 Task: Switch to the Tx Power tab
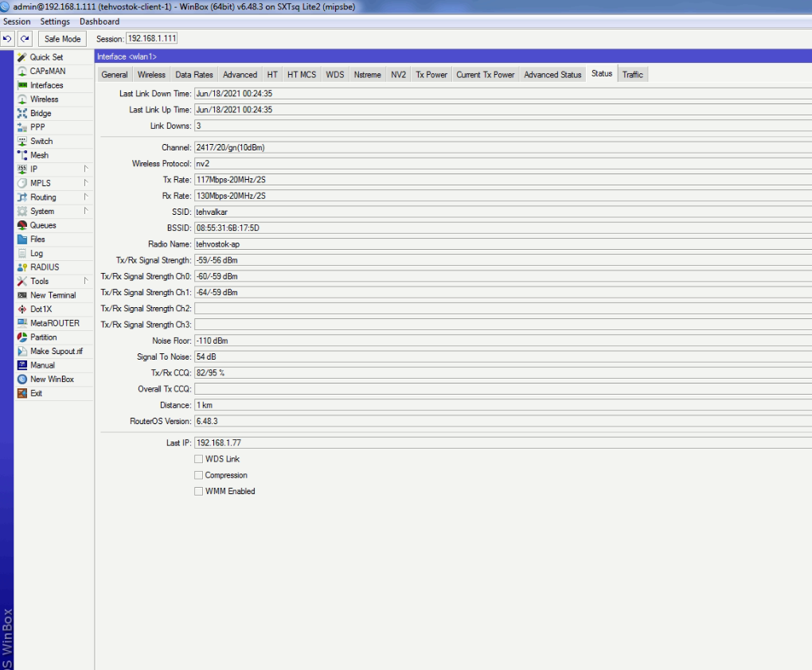pos(431,75)
